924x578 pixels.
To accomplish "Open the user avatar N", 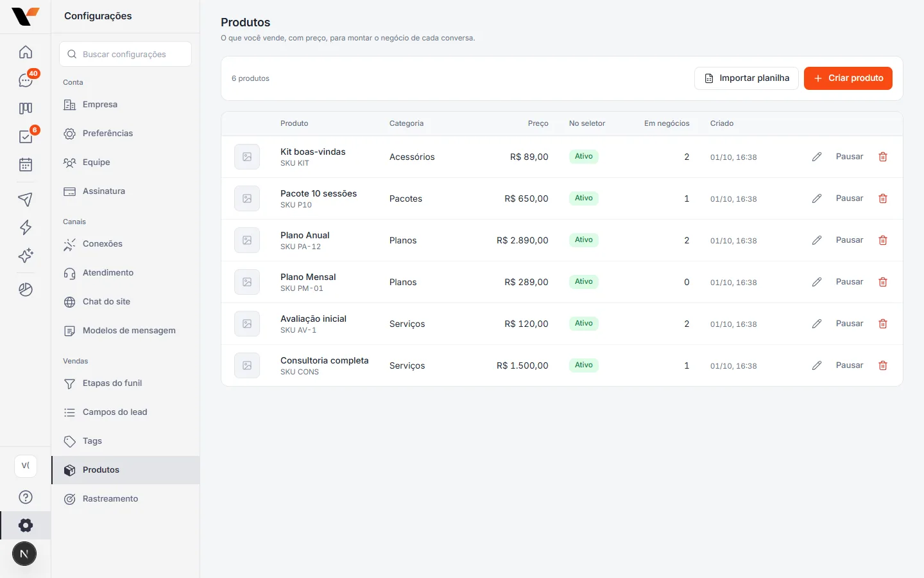I will 24,554.
